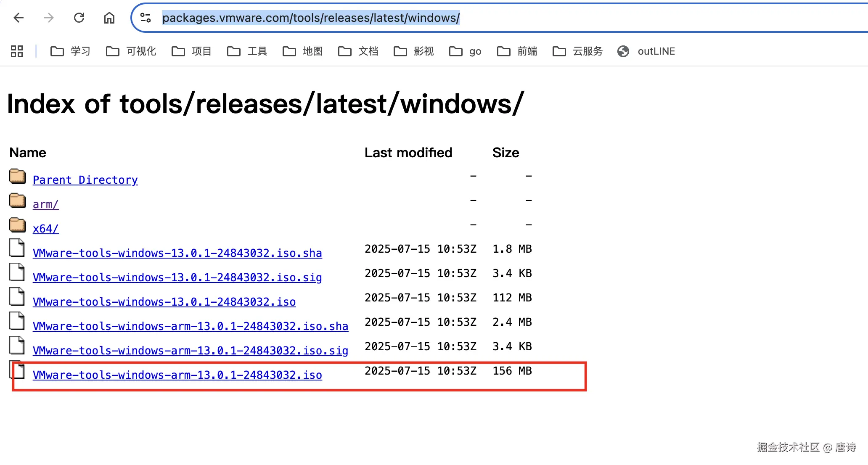868x465 pixels.
Task: Download VMware-tools-windows-arm-13.0.1-24843032.iso
Action: click(177, 375)
